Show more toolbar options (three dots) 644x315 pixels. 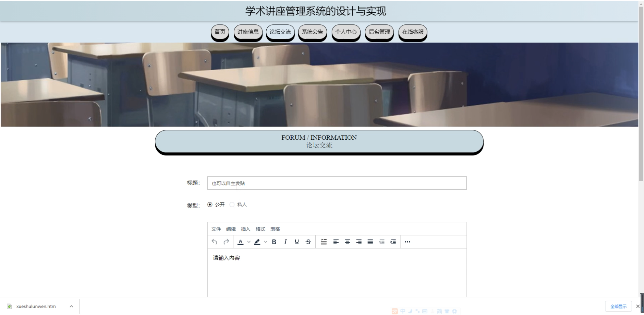[x=408, y=242]
